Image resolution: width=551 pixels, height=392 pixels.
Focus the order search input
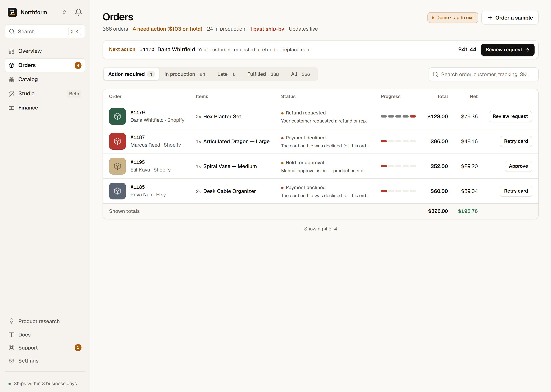tap(483, 74)
